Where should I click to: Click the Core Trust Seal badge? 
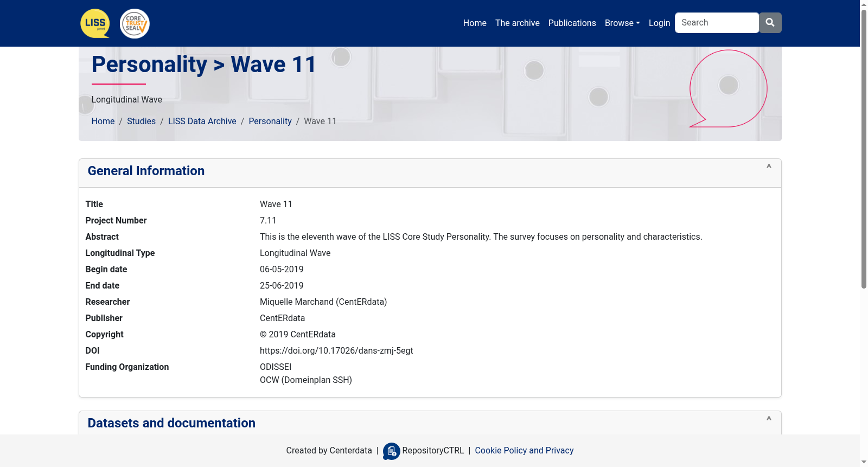point(135,23)
